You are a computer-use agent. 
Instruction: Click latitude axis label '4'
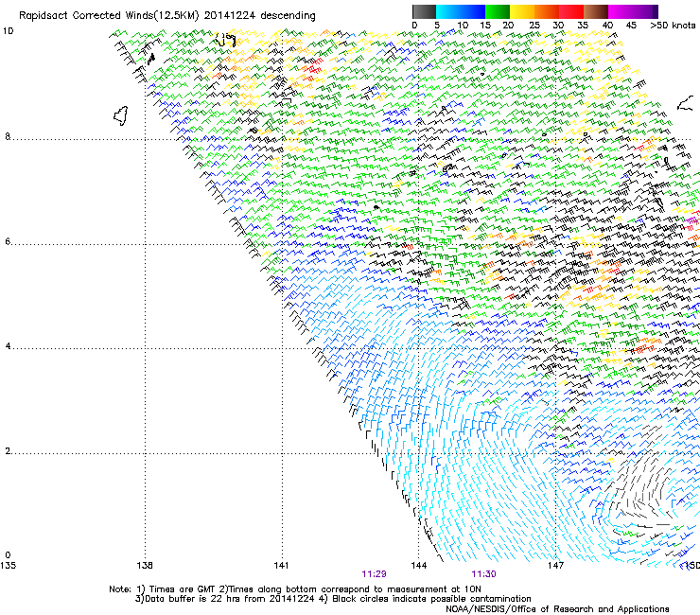point(8,346)
